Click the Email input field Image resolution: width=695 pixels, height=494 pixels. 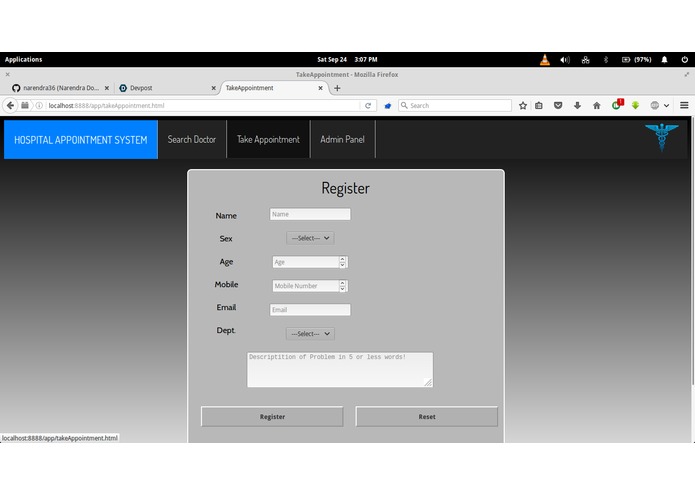[310, 310]
